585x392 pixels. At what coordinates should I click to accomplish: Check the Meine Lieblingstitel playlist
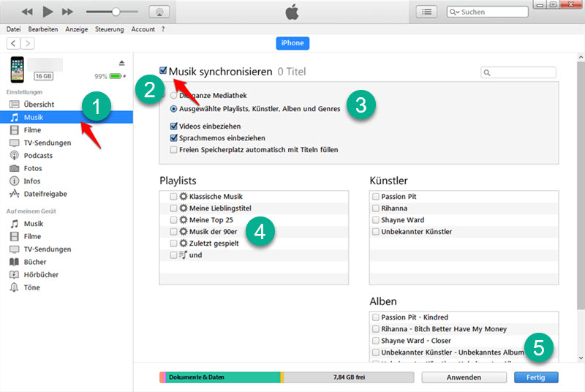(x=173, y=208)
